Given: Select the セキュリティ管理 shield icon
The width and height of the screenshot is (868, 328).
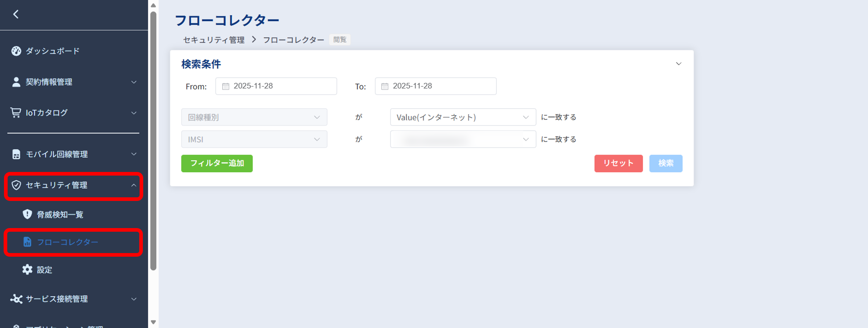Looking at the screenshot, I should (16, 185).
